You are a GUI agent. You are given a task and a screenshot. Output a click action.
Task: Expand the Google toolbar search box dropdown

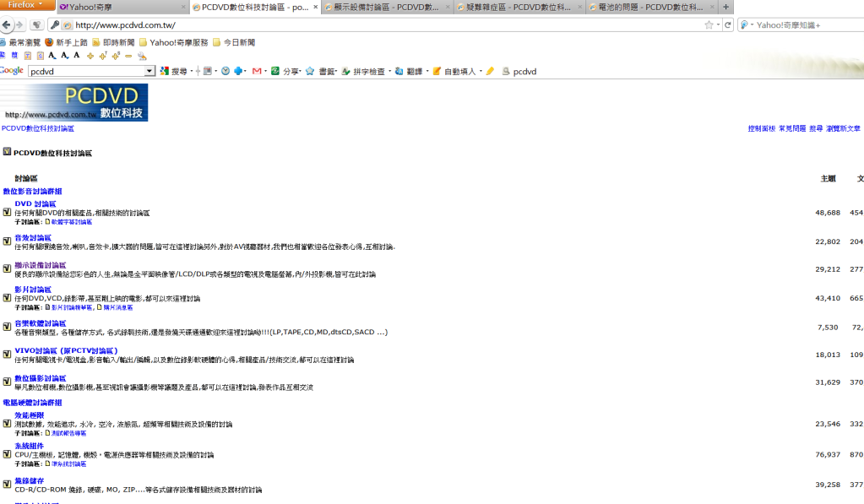149,72
